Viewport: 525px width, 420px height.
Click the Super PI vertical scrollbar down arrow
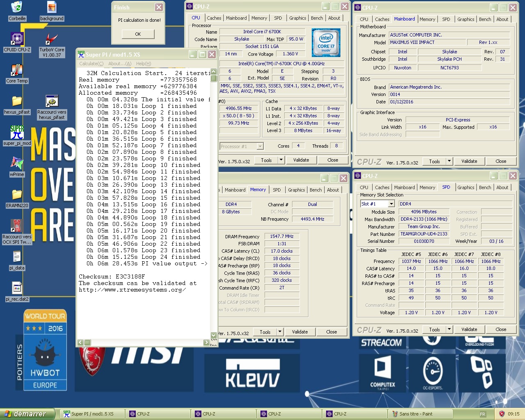(x=214, y=335)
